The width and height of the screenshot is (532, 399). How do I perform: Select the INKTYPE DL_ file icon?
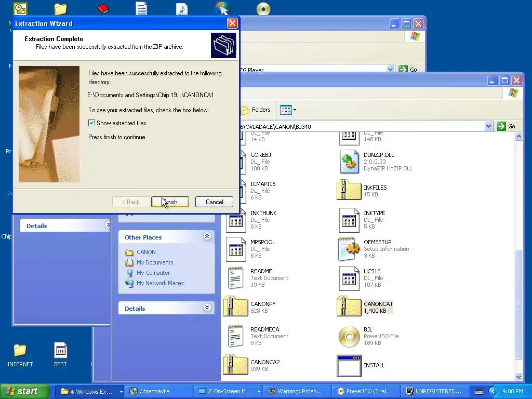point(349,220)
